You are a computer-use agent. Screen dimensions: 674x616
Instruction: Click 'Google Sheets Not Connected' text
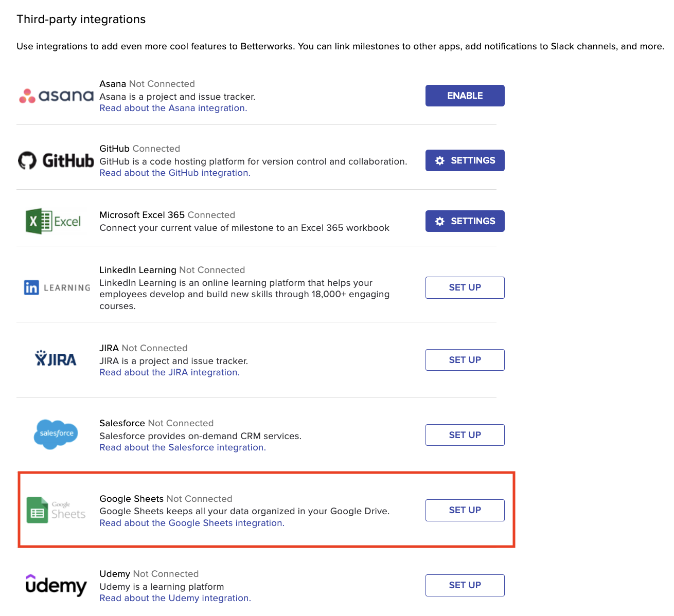tap(166, 499)
